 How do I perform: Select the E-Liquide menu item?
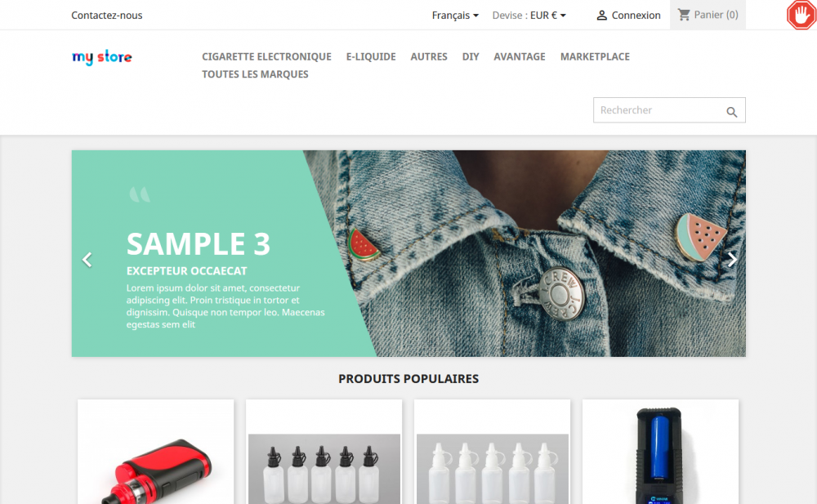tap(371, 57)
